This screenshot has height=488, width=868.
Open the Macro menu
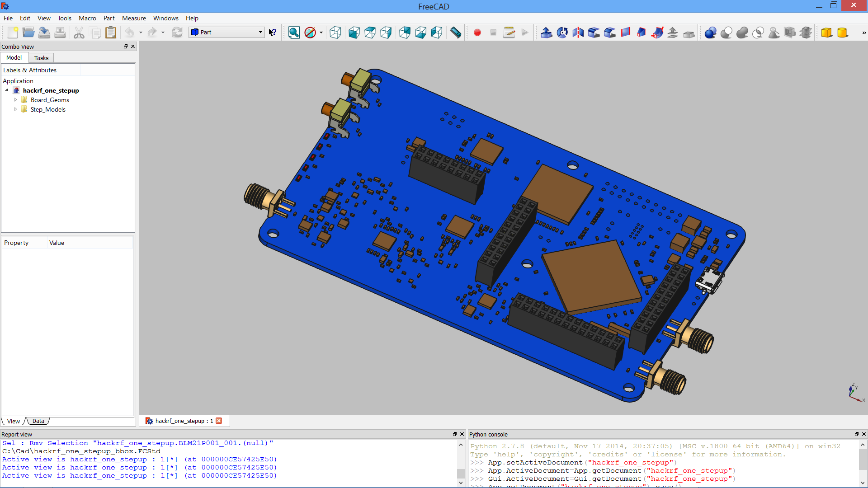pyautogui.click(x=87, y=18)
